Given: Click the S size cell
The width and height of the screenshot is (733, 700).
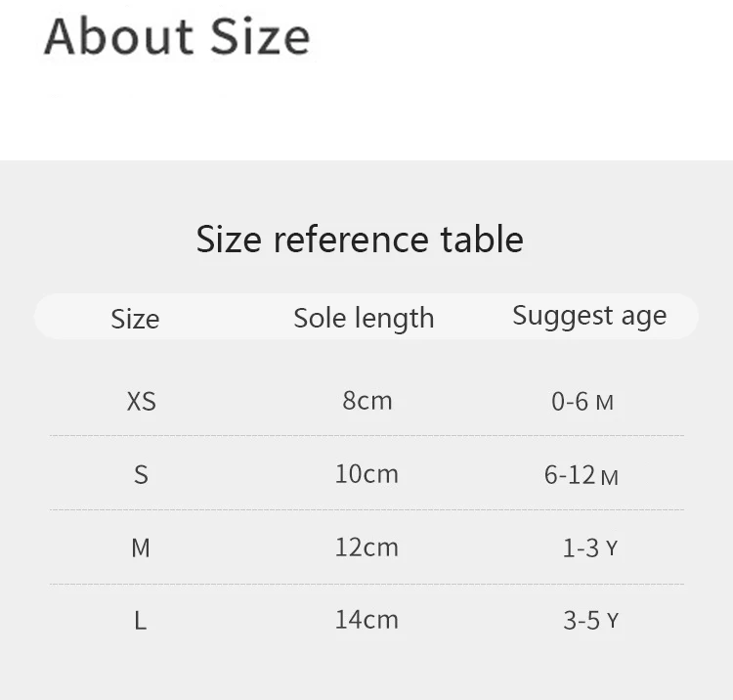Looking at the screenshot, I should pyautogui.click(x=141, y=475).
